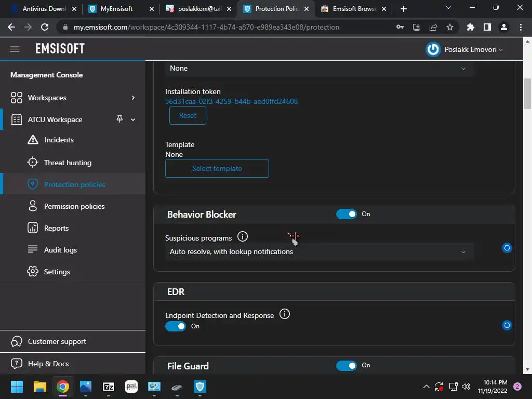Collapse the ATCU Workspace section chevron
This screenshot has width=532, height=399.
tap(133, 119)
